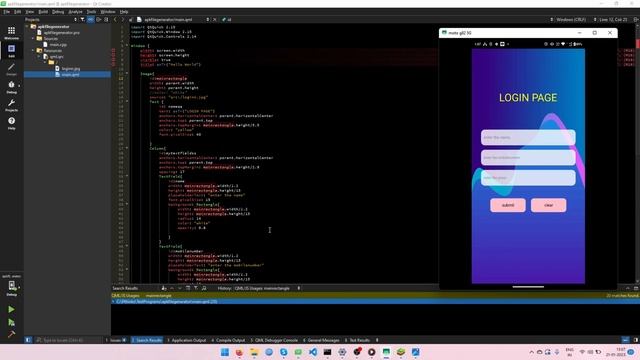Switch to the Application Output pane
This screenshot has height=360, width=640.
187,340
